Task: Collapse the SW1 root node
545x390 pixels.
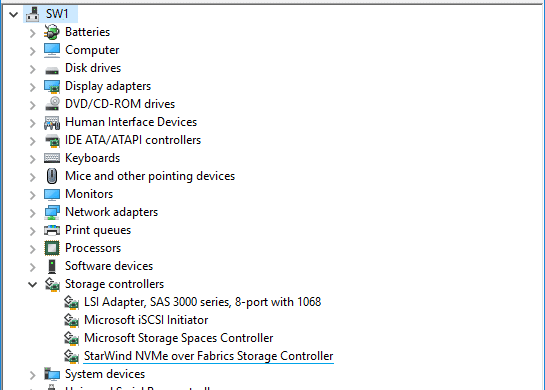Action: [14, 15]
